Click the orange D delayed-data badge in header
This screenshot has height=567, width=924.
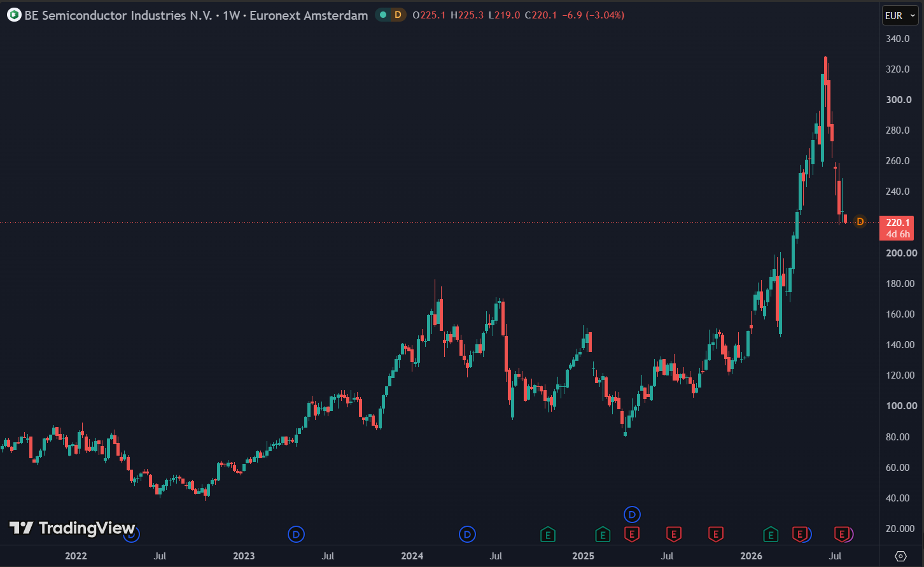pyautogui.click(x=398, y=15)
